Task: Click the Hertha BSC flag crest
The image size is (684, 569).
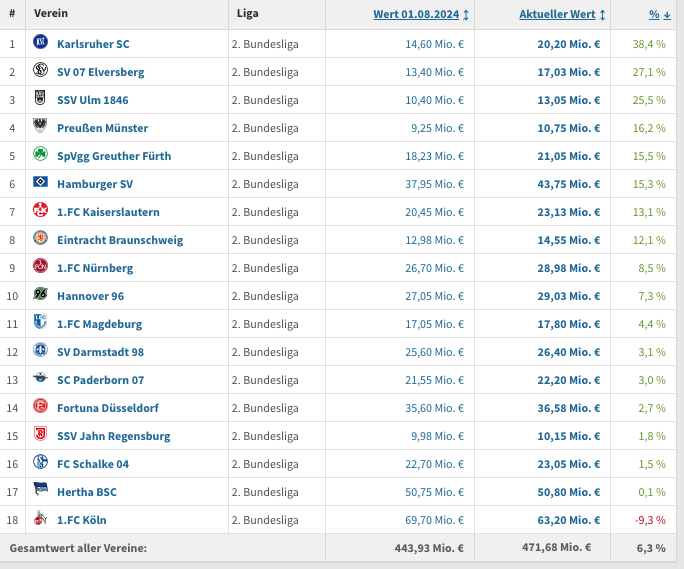Action: click(41, 489)
